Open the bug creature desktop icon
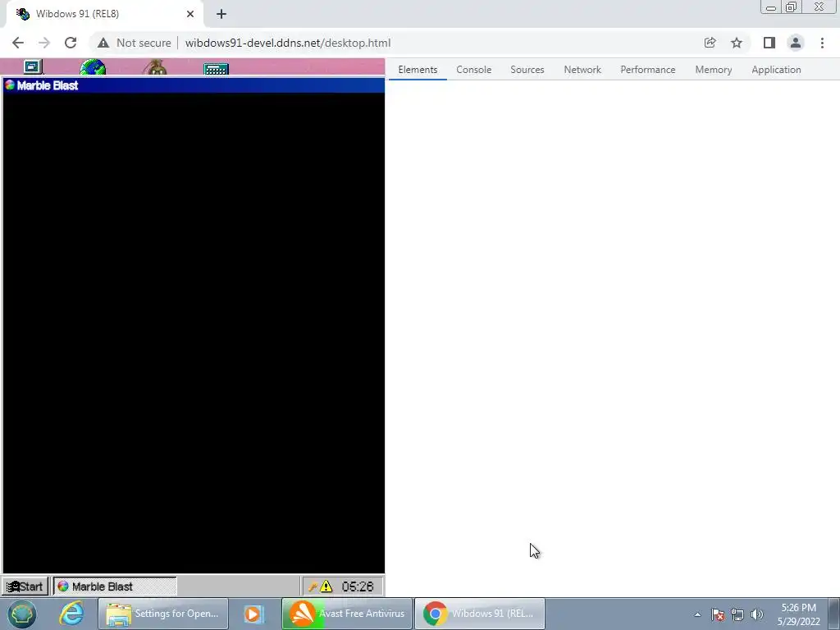 [x=155, y=68]
